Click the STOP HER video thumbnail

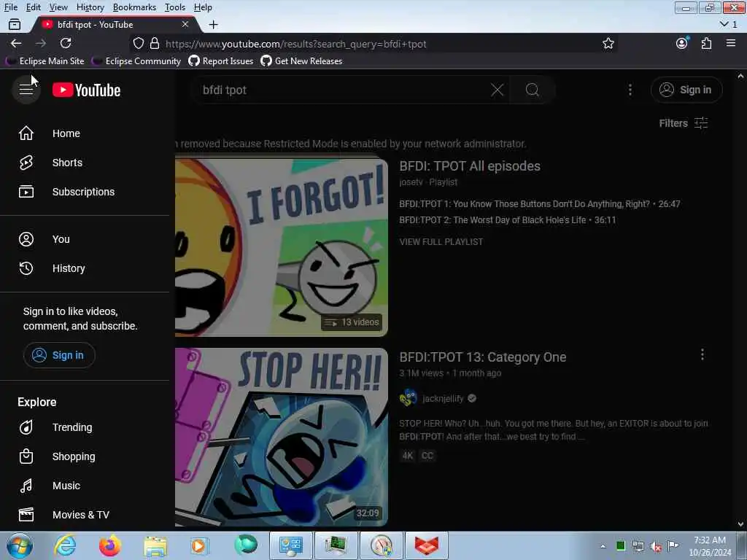pos(282,437)
